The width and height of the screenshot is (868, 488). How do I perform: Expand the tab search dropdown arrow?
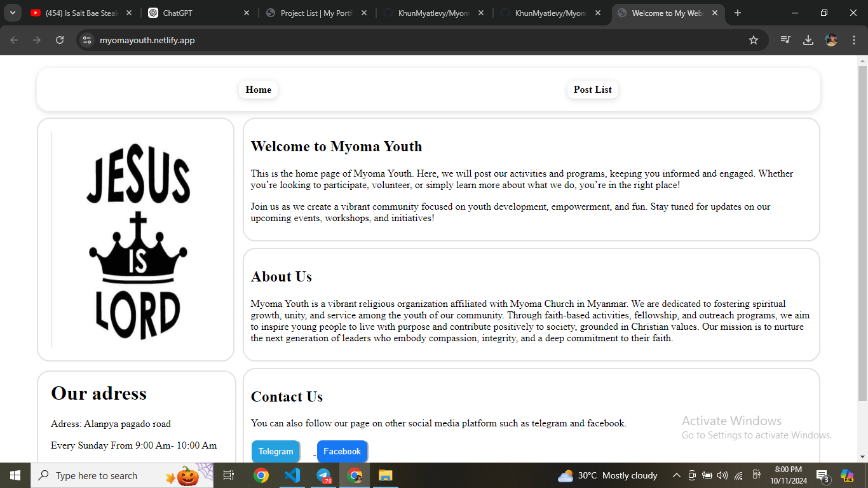tap(12, 13)
